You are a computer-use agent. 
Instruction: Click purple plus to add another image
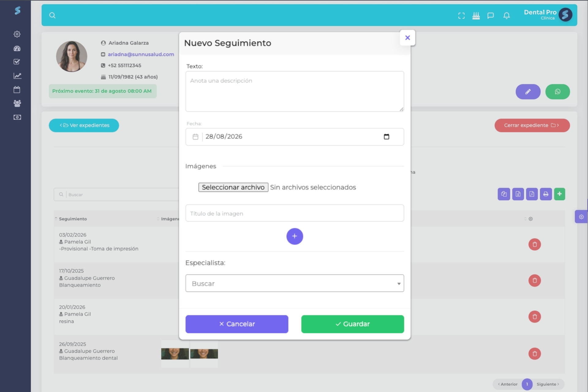[x=295, y=236]
